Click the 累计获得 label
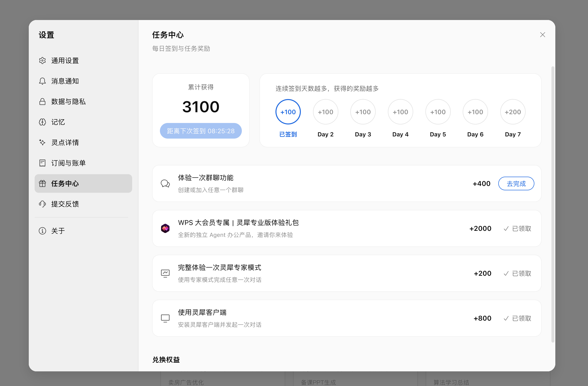 pyautogui.click(x=201, y=87)
